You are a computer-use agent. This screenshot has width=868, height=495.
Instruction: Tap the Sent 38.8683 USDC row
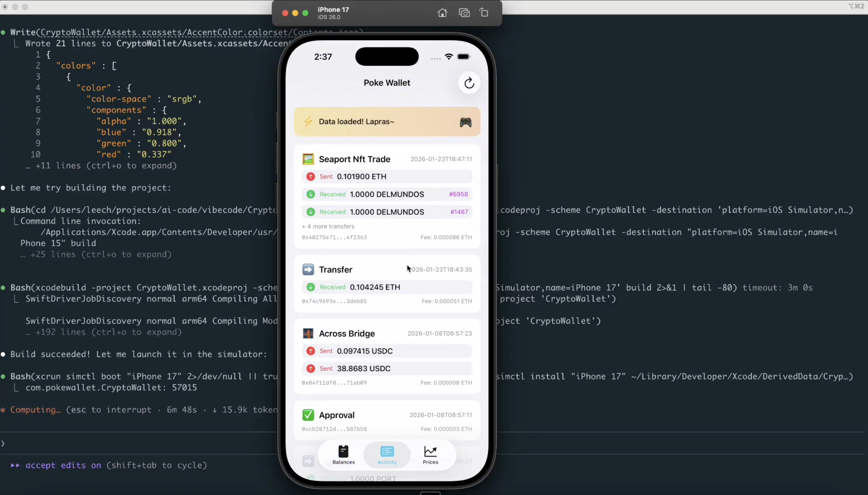point(386,368)
